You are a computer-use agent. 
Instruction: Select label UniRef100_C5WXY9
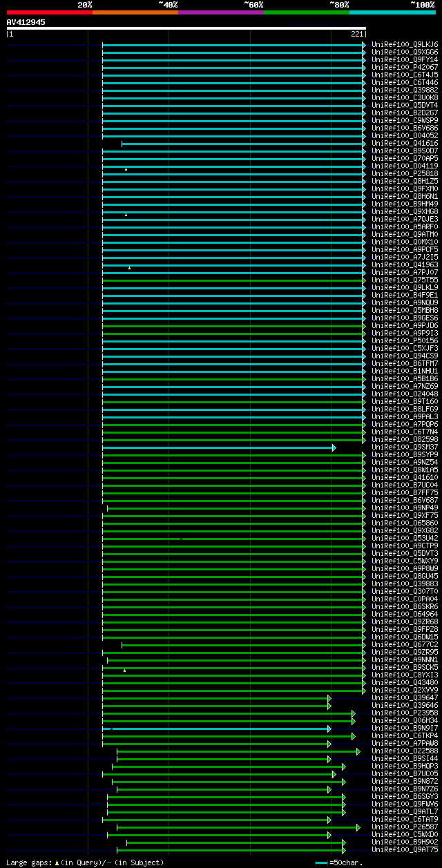pos(405,561)
